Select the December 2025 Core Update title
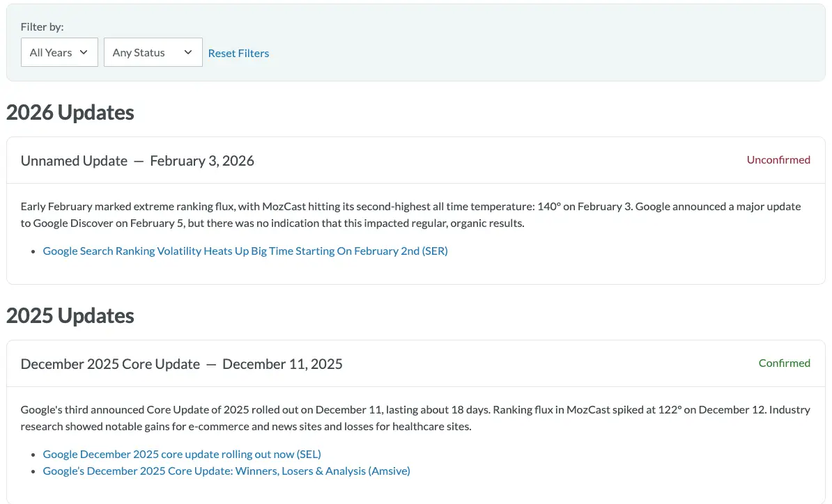This screenshot has width=832, height=504. tap(110, 364)
